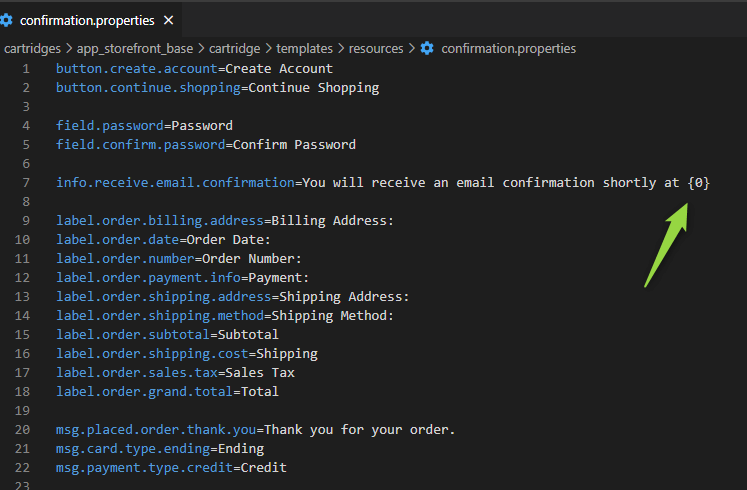Click the label.order.sales.tax key
Screen dimensions: 747x490
click(x=137, y=372)
